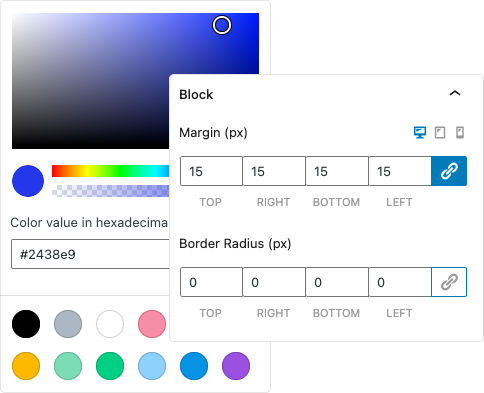Image resolution: width=484 pixels, height=393 pixels.
Task: Select the desktop device icon for Margin
Action: click(x=420, y=133)
